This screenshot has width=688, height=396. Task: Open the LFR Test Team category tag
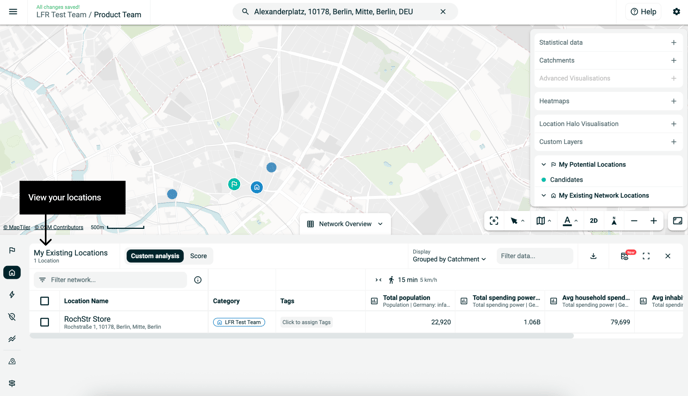[x=239, y=322]
